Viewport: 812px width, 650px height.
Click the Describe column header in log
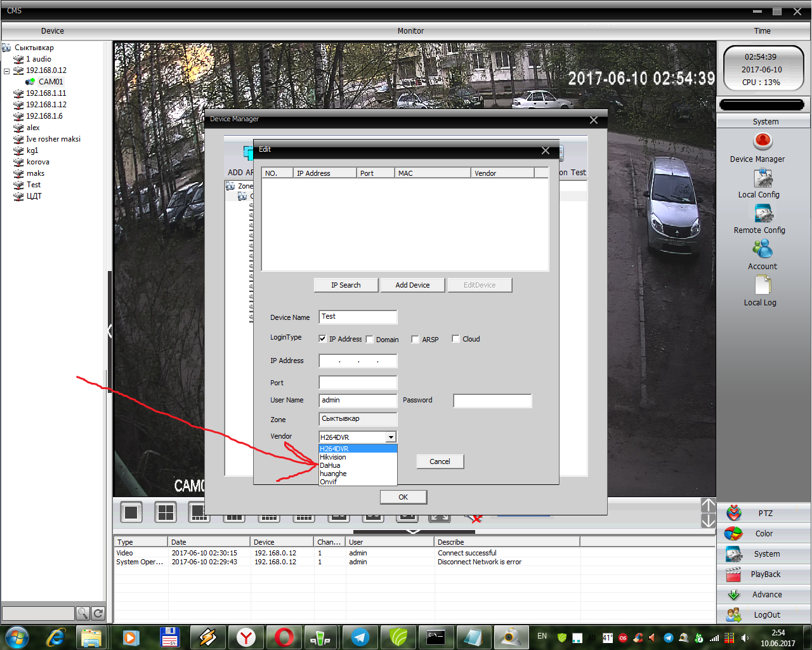coord(507,542)
